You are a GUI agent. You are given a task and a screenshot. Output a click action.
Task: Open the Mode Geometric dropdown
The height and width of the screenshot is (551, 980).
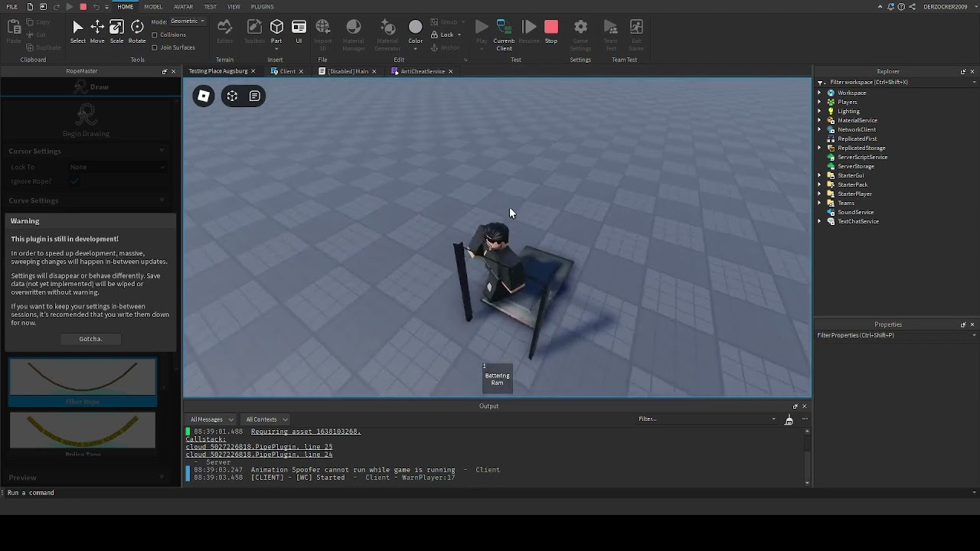coord(187,21)
